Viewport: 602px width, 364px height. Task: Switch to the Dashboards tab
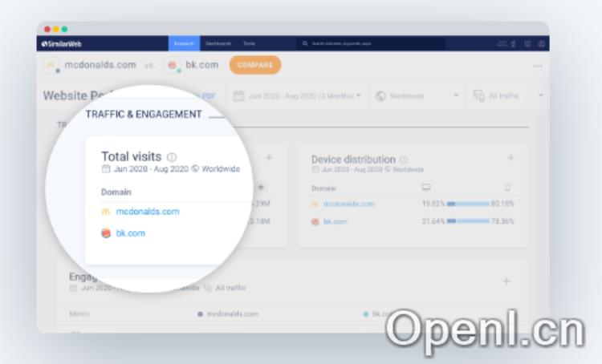click(x=218, y=44)
